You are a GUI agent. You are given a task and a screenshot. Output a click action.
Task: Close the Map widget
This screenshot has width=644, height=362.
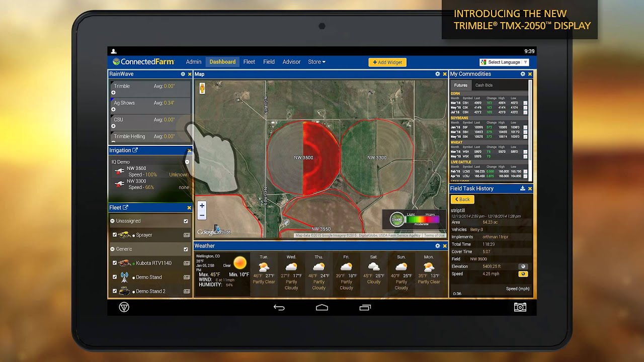445,74
